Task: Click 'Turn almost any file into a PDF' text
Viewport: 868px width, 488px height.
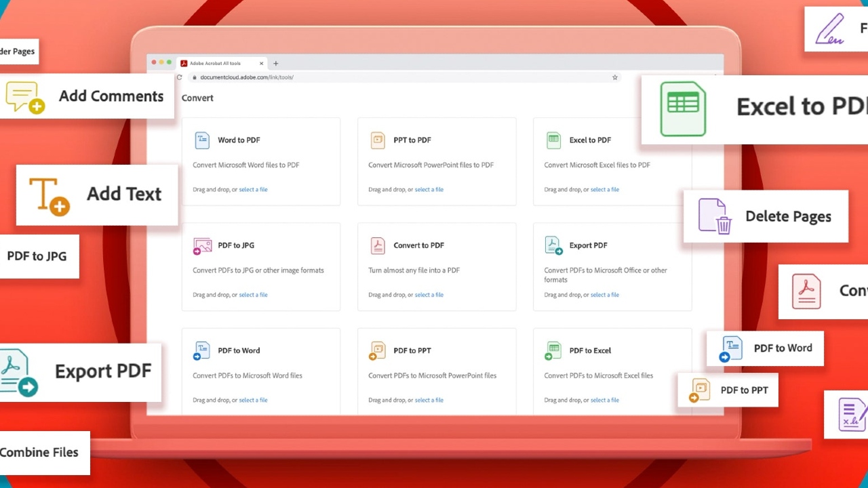Action: click(x=414, y=270)
